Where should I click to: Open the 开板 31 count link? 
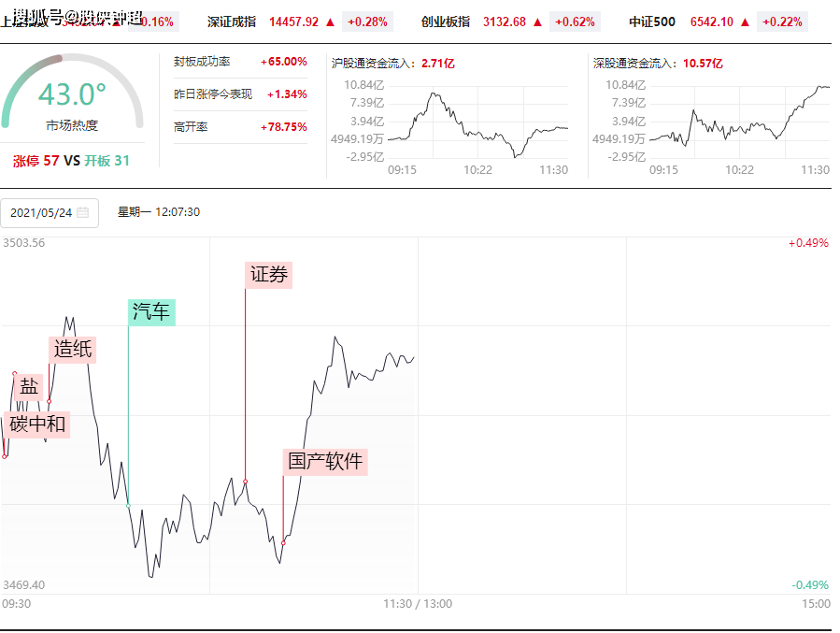pyautogui.click(x=107, y=161)
